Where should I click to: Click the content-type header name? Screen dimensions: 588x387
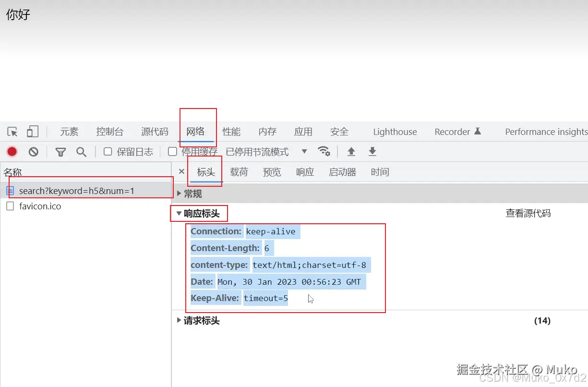tap(219, 265)
